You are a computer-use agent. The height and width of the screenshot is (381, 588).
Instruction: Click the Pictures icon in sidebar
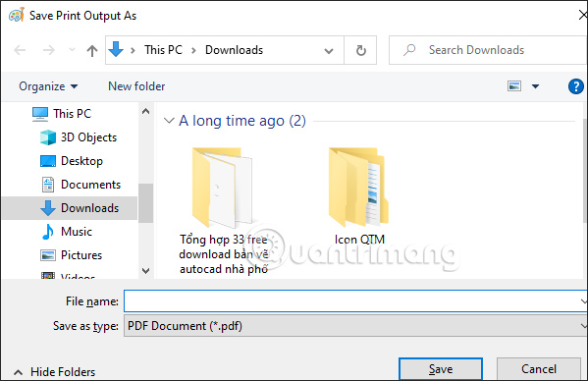[x=48, y=255]
